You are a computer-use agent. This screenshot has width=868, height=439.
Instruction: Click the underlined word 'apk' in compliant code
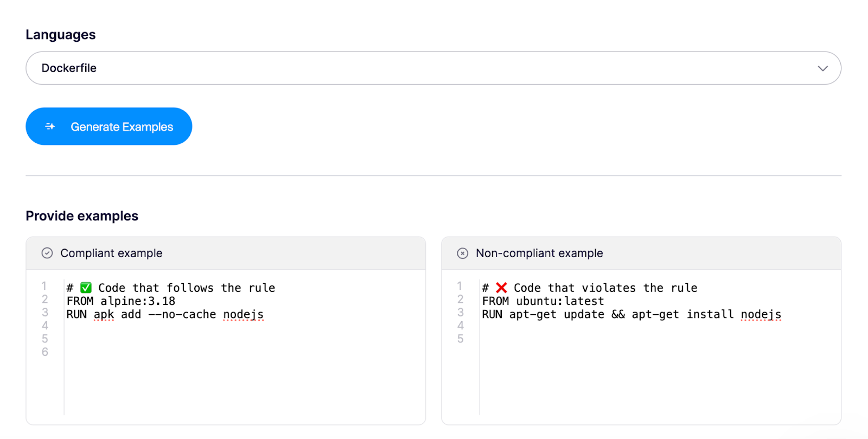(104, 315)
